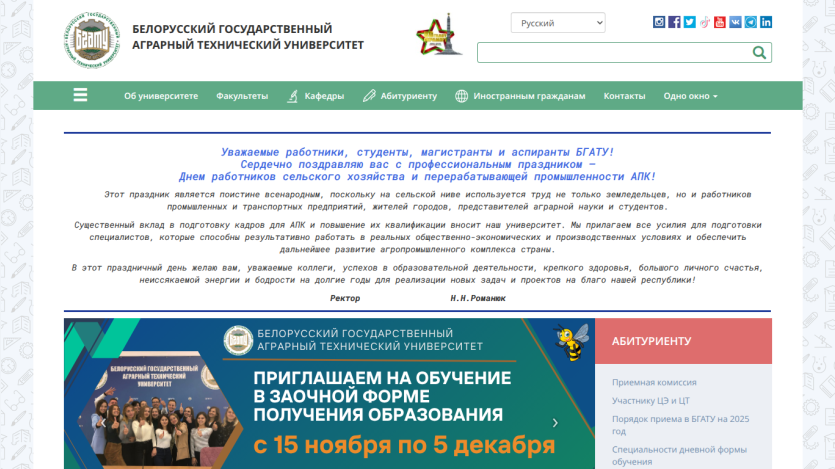Click the АБИТУРИЕНТУ sidebar heading
The width and height of the screenshot is (835, 469).
[651, 341]
